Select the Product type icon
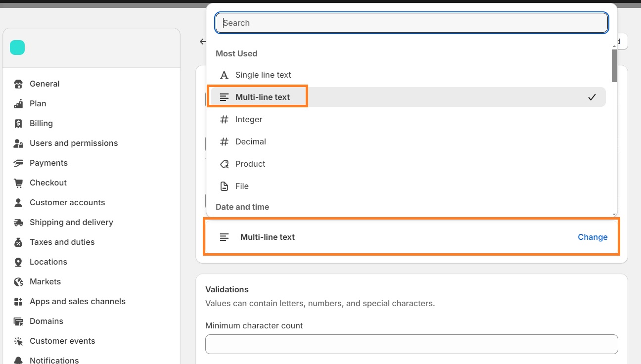Screen dimensions: 641x364 point(224,164)
